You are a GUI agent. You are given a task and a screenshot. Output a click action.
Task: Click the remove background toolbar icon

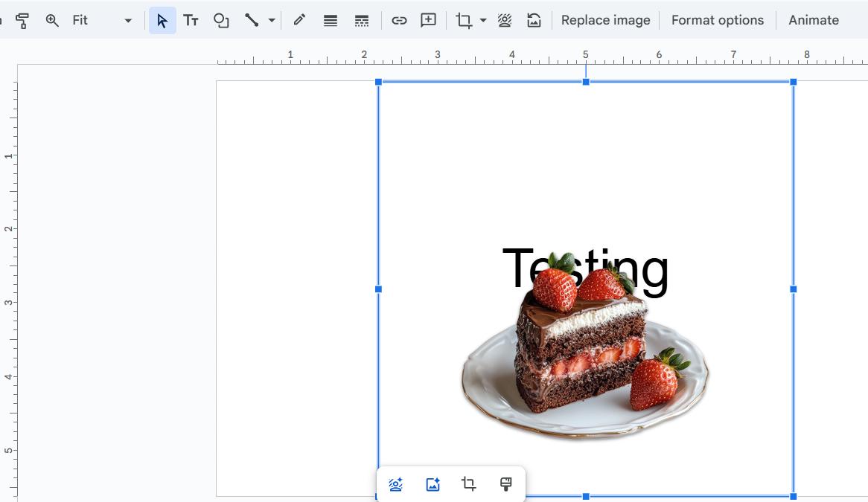pos(504,21)
